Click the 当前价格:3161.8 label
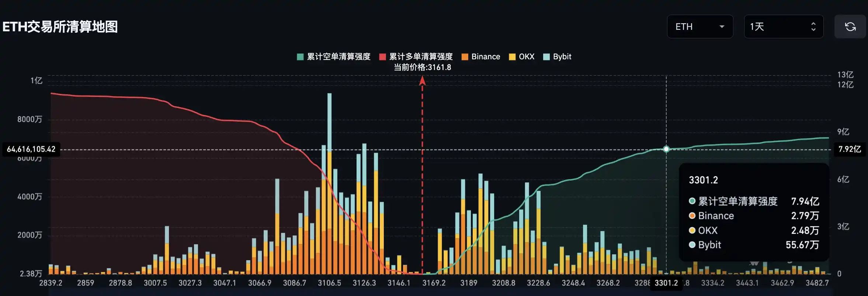 click(x=423, y=67)
